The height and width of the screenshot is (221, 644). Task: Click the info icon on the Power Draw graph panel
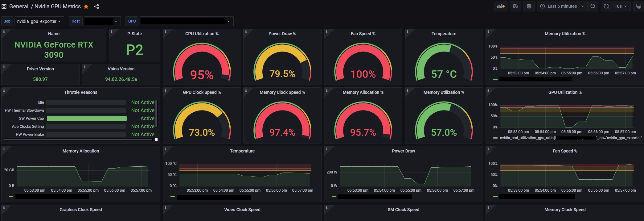coord(326,149)
